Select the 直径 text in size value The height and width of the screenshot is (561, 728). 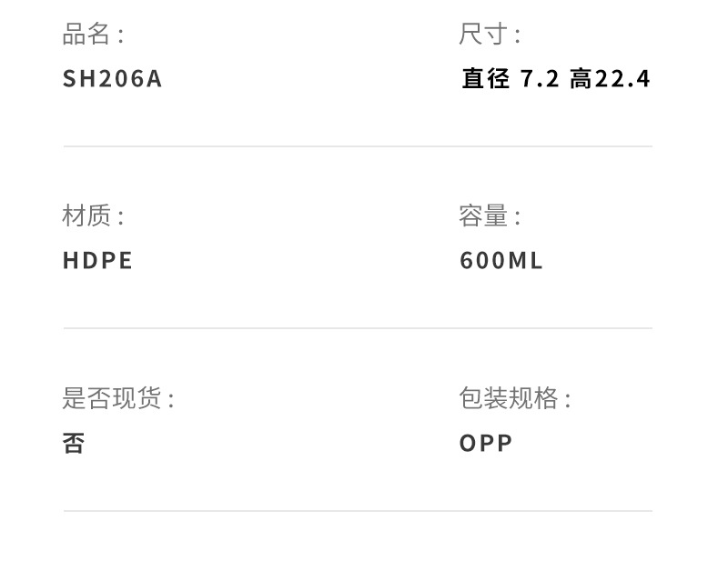point(485,79)
